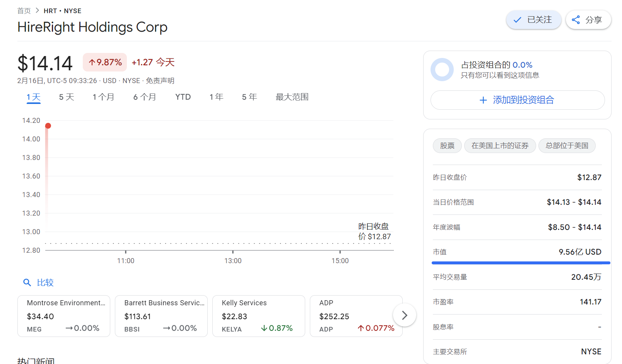Select the 6 个月 time range
Viewport: 622px width, 364px height.
click(x=145, y=97)
